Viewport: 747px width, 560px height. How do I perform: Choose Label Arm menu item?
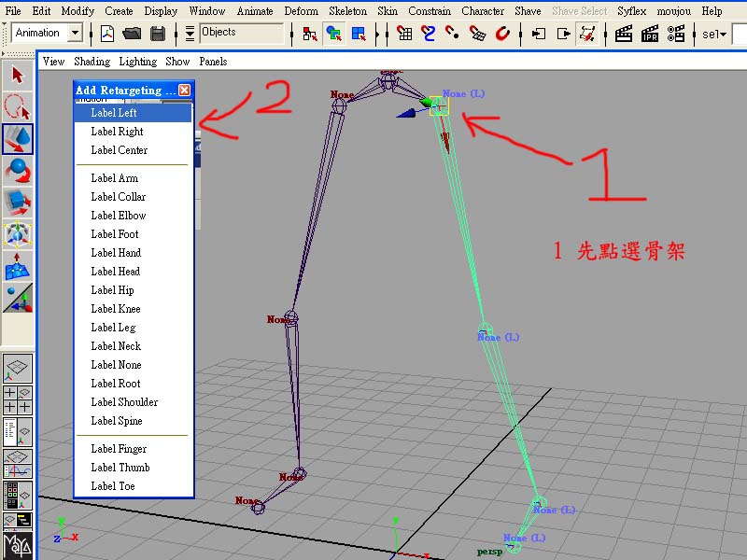click(x=134, y=178)
